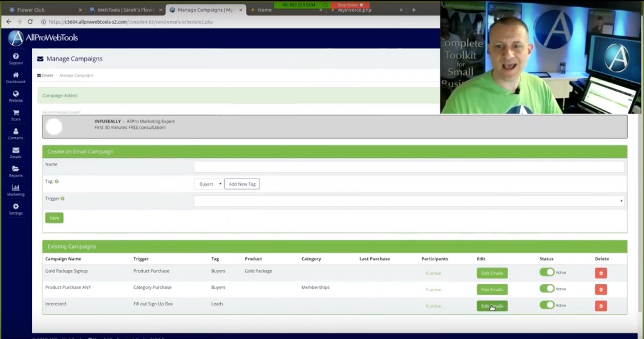The height and width of the screenshot is (339, 644).
Task: Click the Trigger help icon
Action: pyautogui.click(x=62, y=199)
